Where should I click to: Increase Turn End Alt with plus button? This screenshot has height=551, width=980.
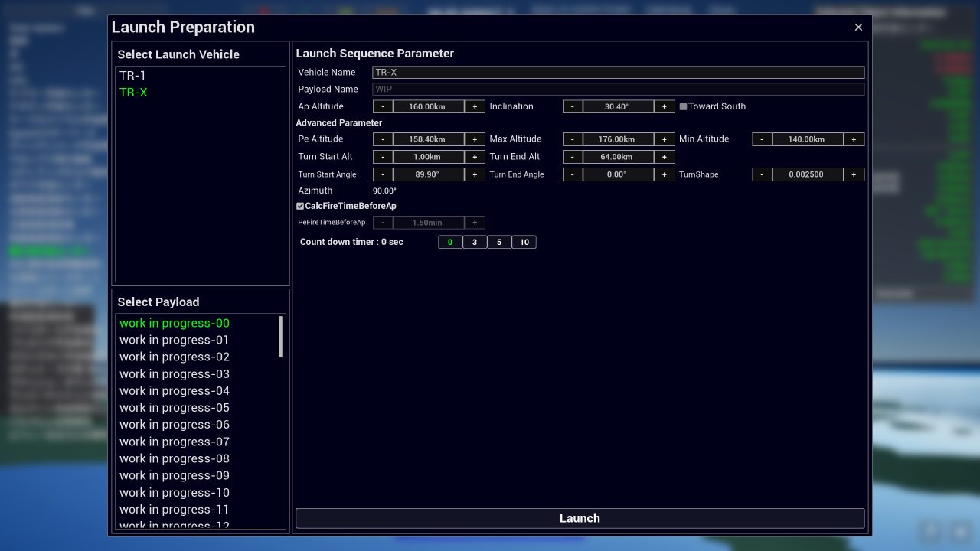665,157
